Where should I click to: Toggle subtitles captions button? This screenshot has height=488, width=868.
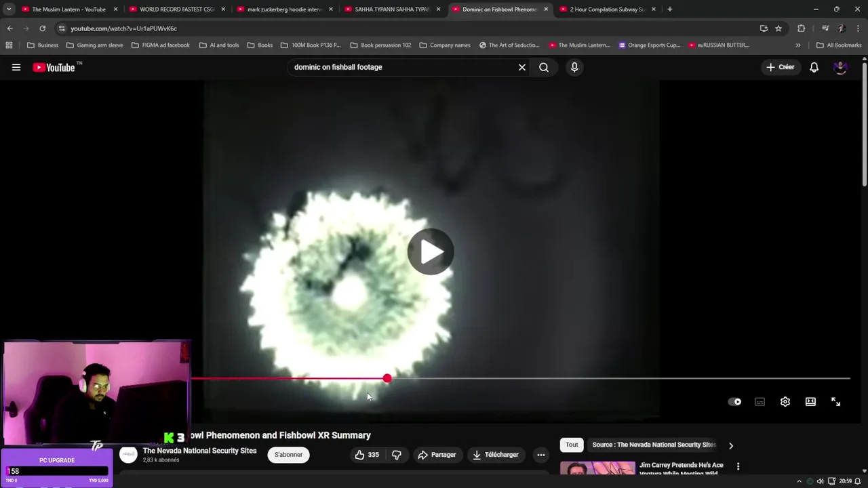759,402
